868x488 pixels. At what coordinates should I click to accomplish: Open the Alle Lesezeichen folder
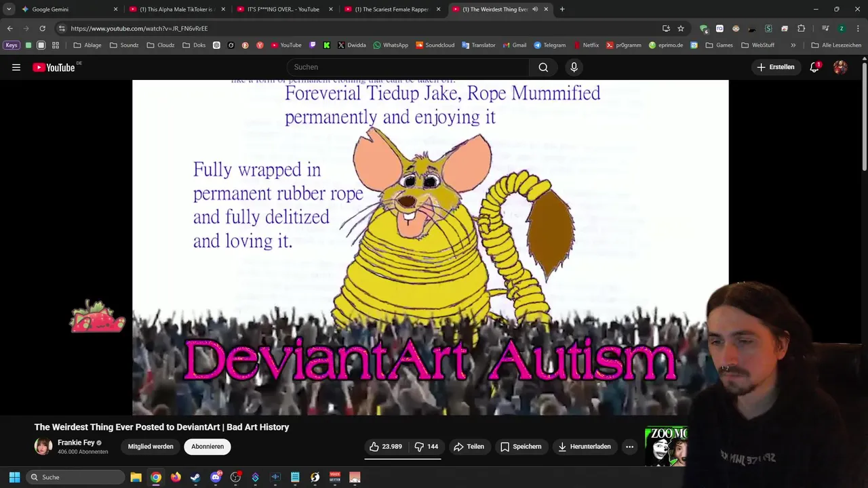836,45
